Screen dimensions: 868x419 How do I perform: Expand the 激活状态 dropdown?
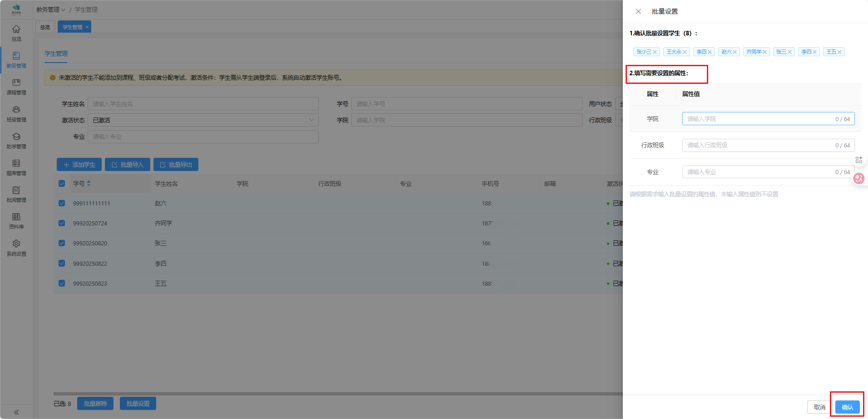tap(203, 120)
